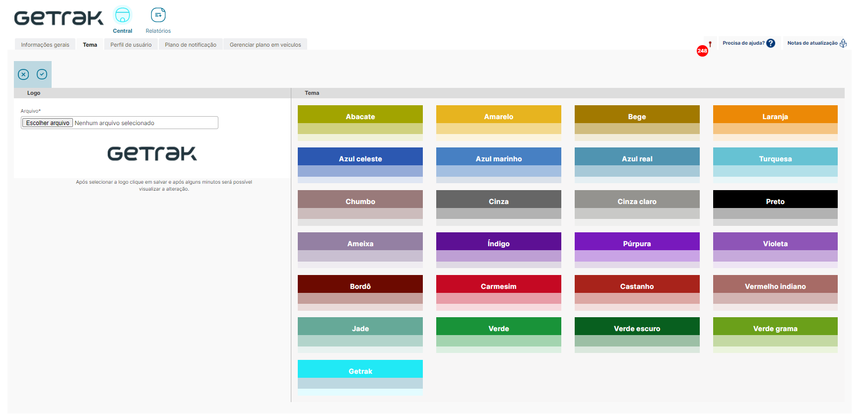Pick the Jade theme
The width and height of the screenshot is (868, 414).
(x=360, y=335)
